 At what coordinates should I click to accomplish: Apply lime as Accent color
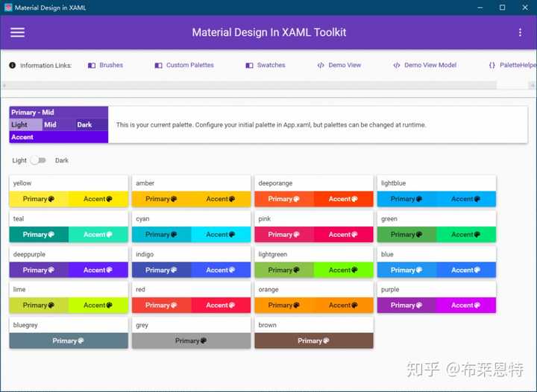point(98,306)
